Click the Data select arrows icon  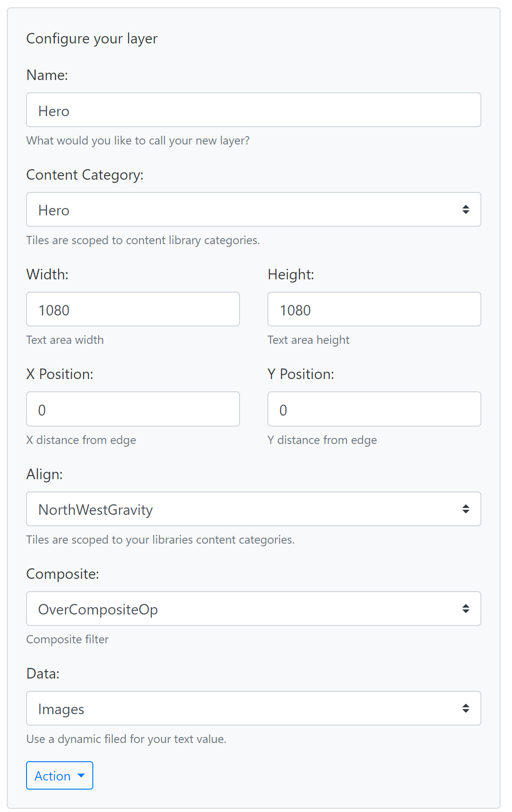click(465, 709)
